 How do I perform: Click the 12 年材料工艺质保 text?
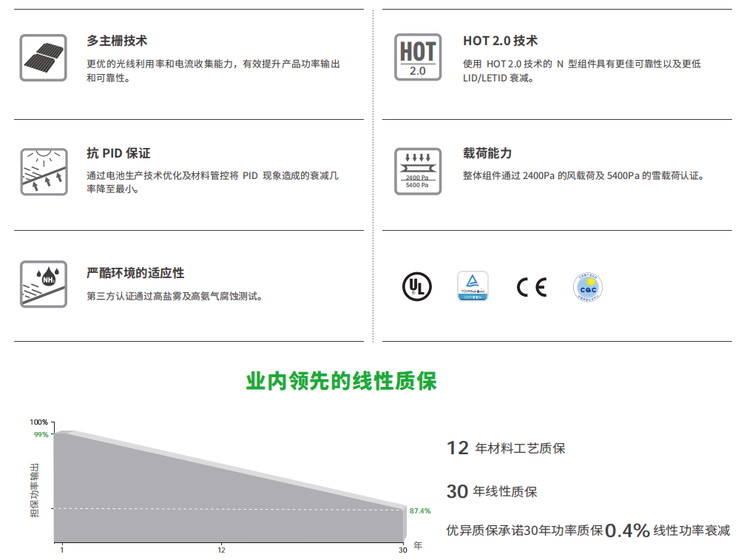[x=506, y=448]
